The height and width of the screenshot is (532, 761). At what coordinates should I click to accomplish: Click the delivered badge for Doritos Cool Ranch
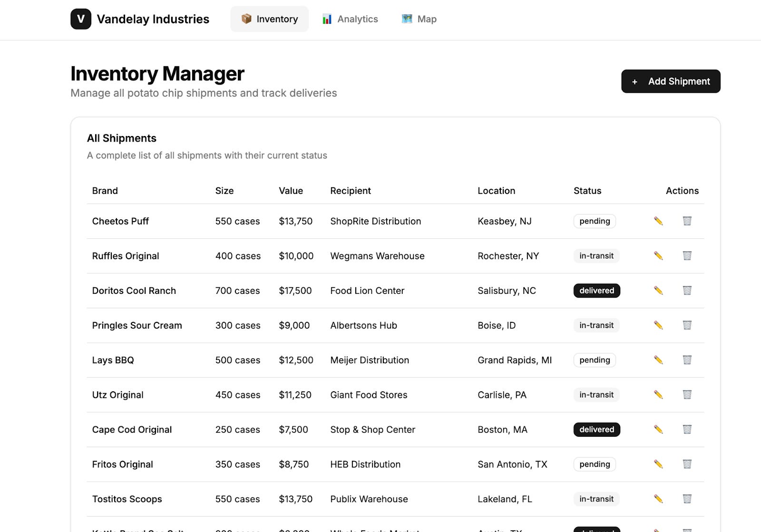[x=597, y=290]
